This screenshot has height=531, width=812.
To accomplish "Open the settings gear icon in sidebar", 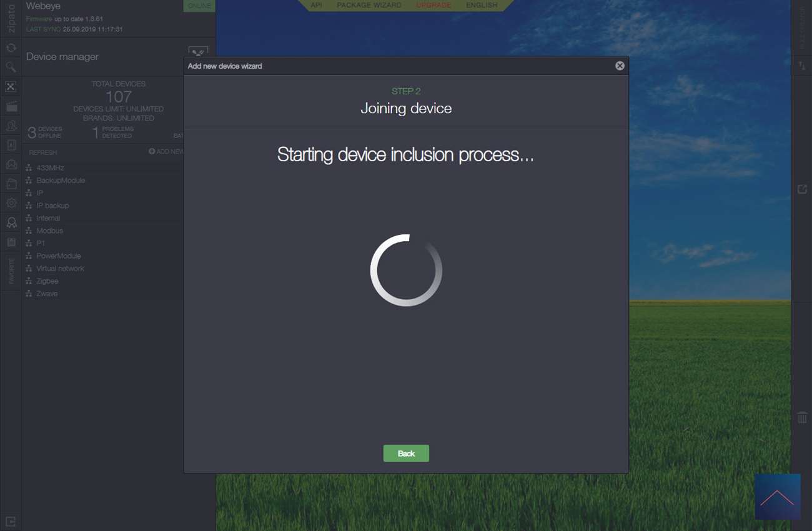I will (11, 203).
